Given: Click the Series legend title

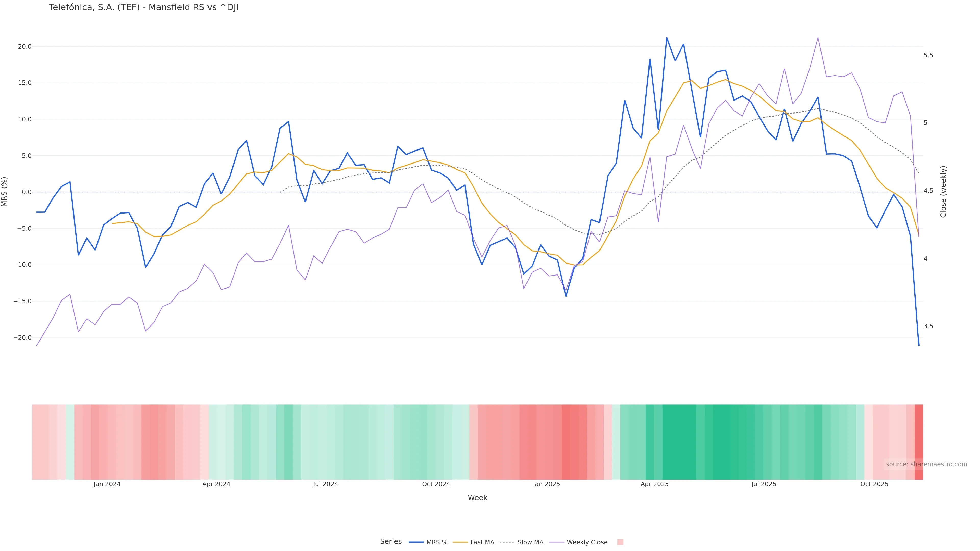Looking at the screenshot, I should tap(391, 542).
